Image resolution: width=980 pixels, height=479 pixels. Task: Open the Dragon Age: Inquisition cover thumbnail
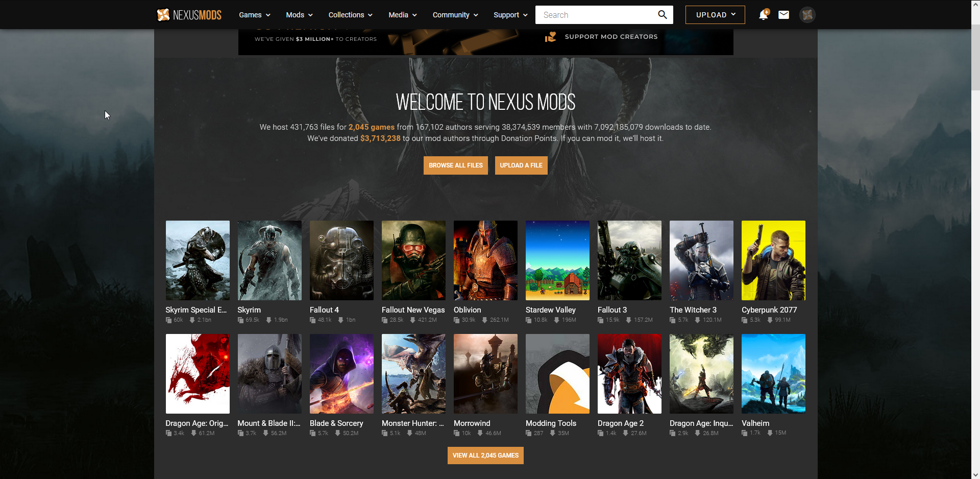tap(701, 374)
